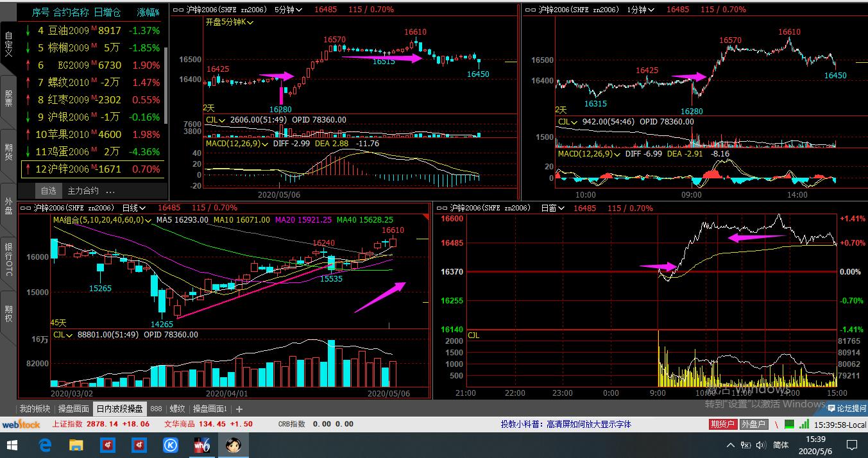Open the network status tray icon
Screen dimensions: 868x458
click(746, 445)
